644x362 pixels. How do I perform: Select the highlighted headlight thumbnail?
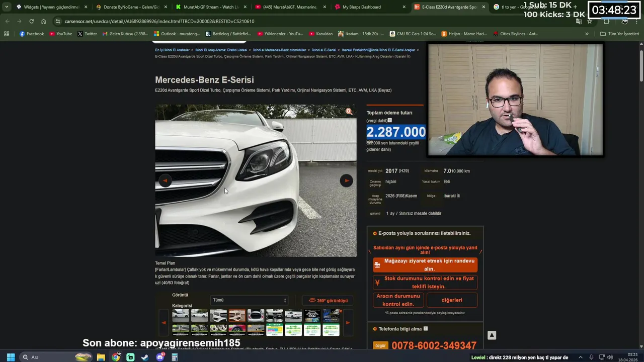pyautogui.click(x=237, y=316)
